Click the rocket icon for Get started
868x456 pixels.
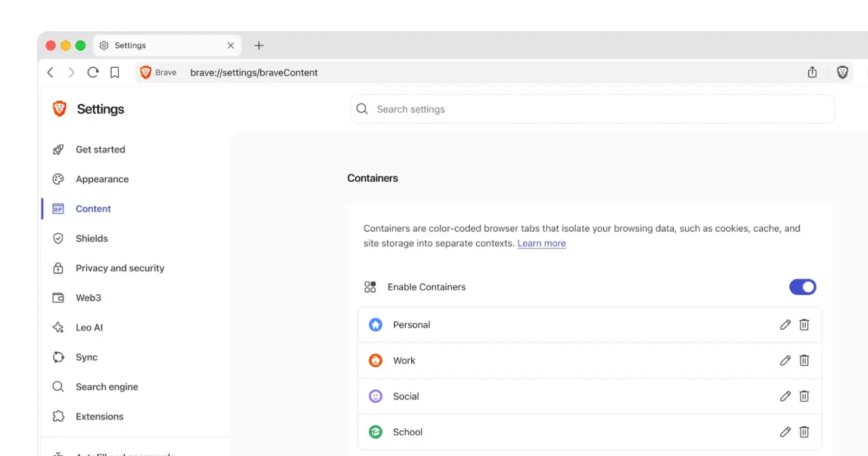pyautogui.click(x=58, y=150)
